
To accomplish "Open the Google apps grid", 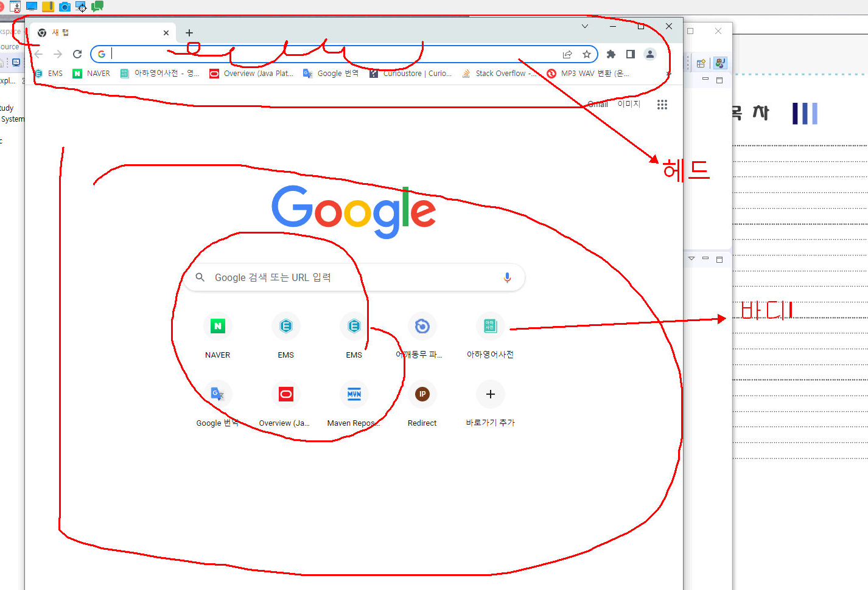I will click(662, 105).
